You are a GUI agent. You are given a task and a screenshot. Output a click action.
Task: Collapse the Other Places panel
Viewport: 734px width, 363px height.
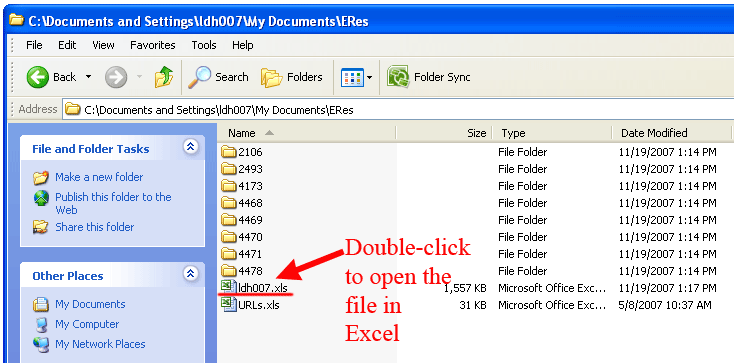click(190, 274)
